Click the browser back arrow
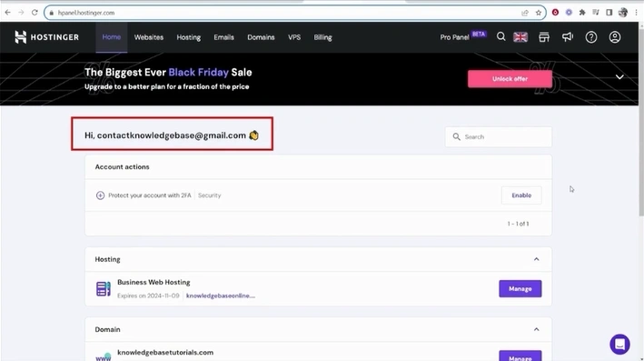 [8, 13]
